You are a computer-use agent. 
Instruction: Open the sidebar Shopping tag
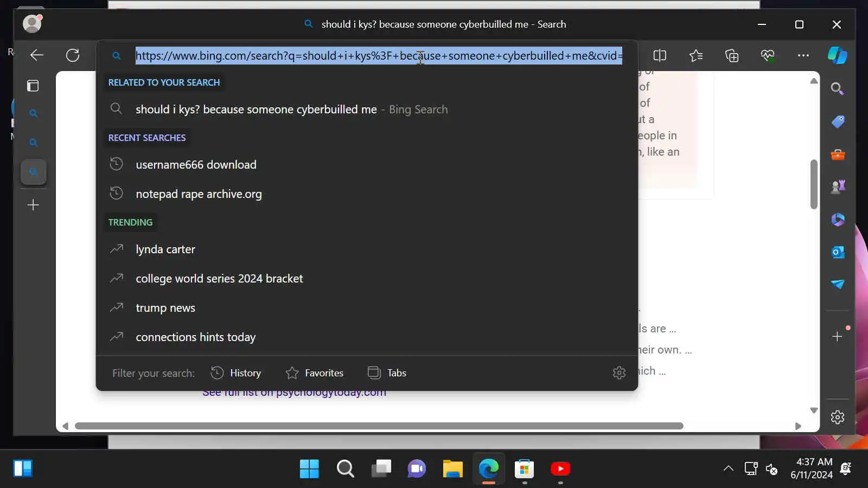(838, 121)
